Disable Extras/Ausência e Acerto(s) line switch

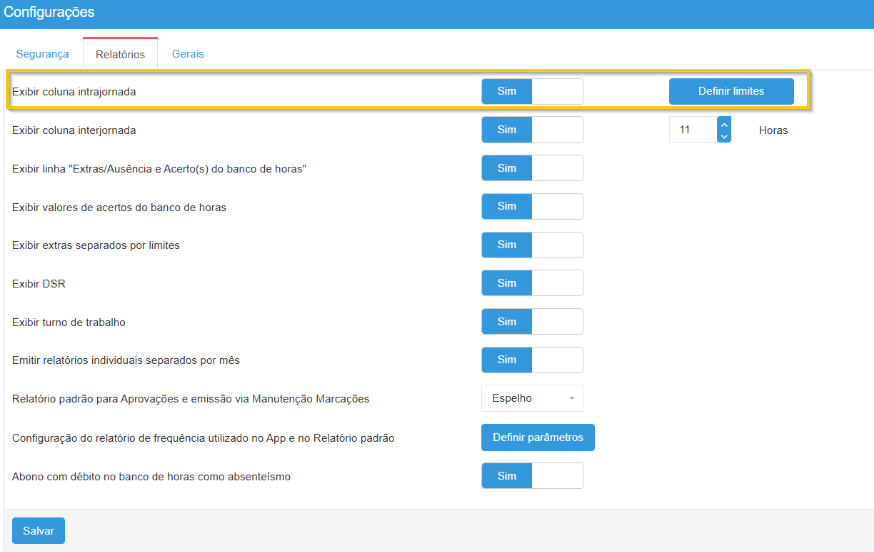(531, 168)
